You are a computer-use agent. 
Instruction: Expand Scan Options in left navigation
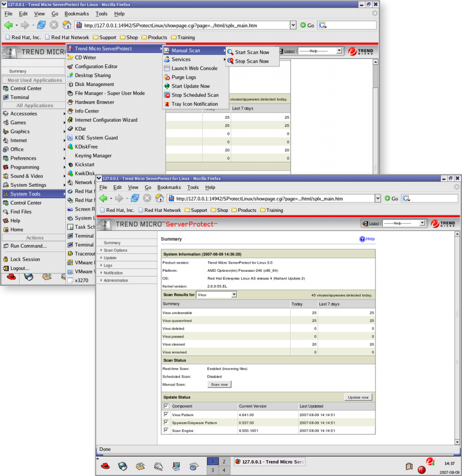point(115,250)
